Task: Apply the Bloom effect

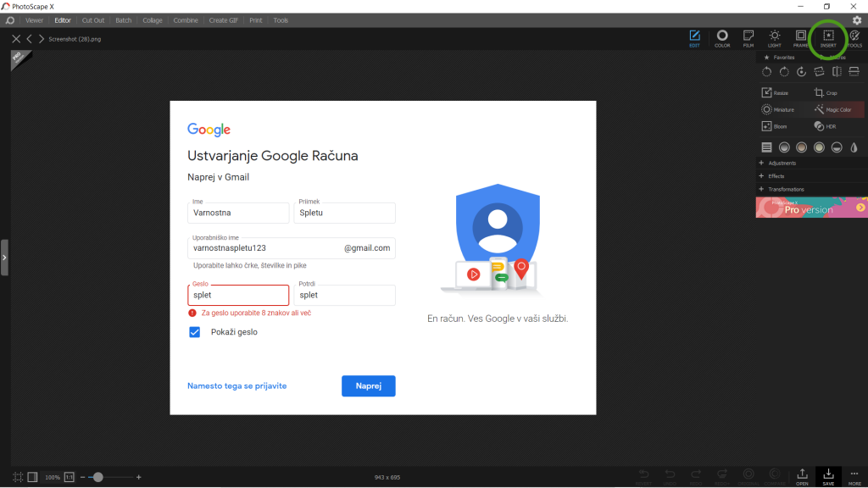Action: 774,126
